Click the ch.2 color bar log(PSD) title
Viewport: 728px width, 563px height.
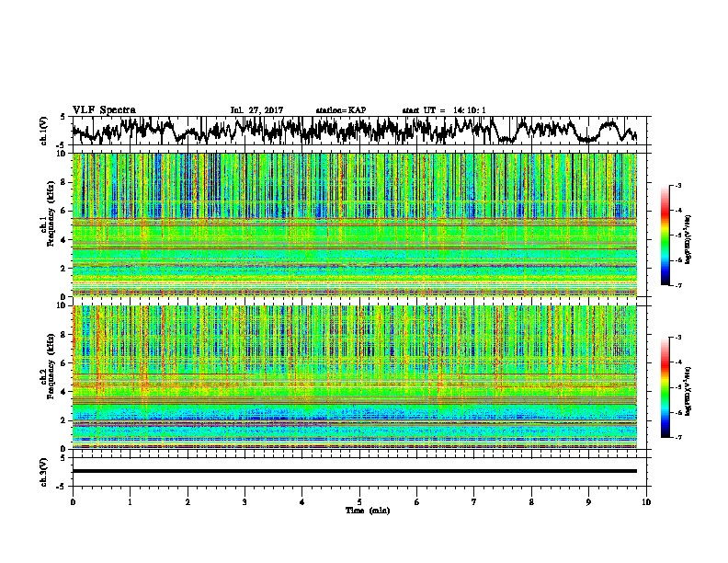(688, 391)
